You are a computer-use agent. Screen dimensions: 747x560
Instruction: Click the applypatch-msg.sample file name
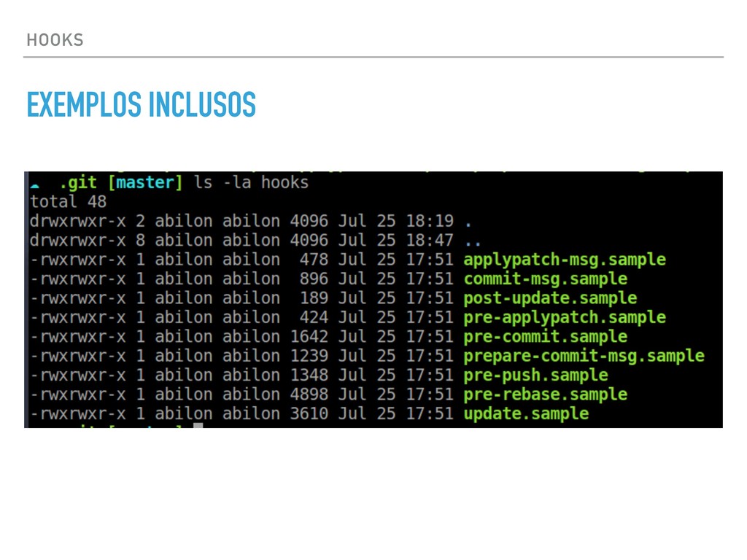click(565, 260)
